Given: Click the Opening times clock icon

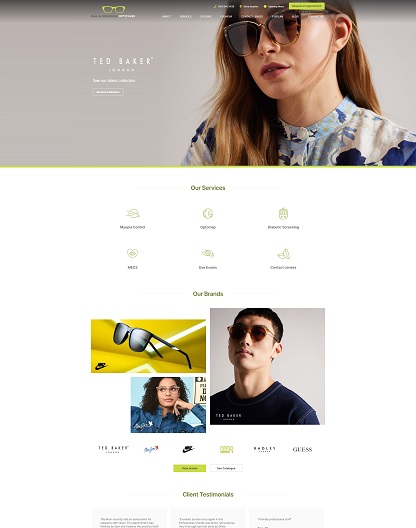Looking at the screenshot, I should [x=265, y=6].
